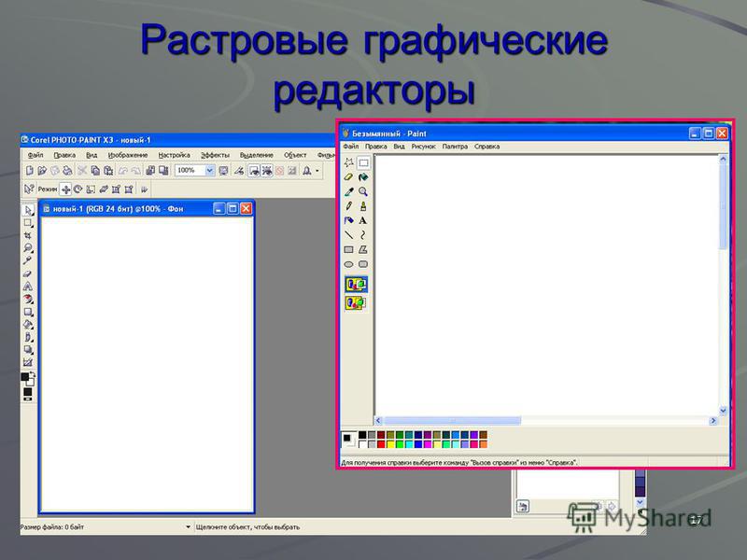Select the Pencil tool in Paint
747x560 pixels.
pos(348,206)
